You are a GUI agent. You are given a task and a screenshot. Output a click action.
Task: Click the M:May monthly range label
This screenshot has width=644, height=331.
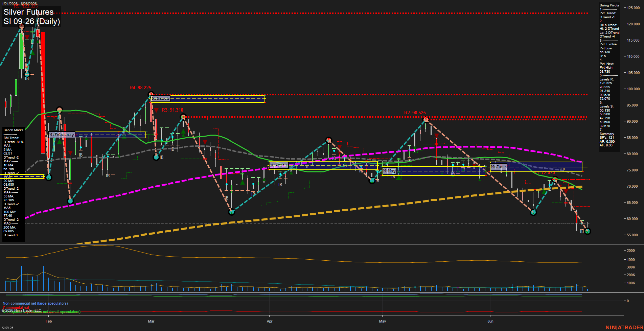(x=389, y=171)
